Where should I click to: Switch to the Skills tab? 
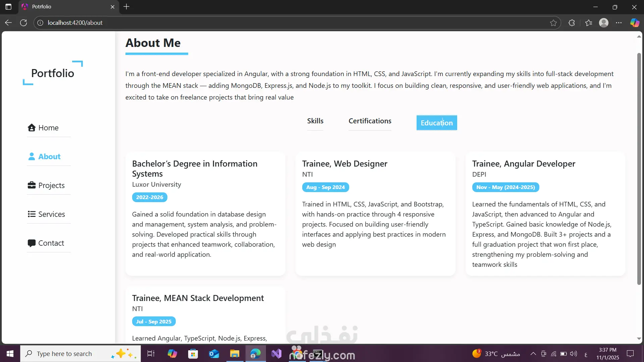click(x=315, y=121)
